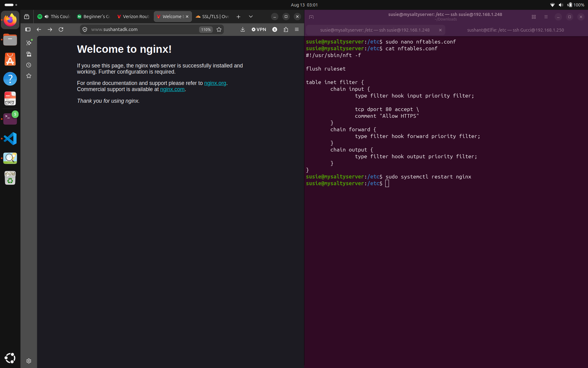588x368 pixels.
Task: Open the clock showing Aug 13 03:01
Action: [304, 5]
